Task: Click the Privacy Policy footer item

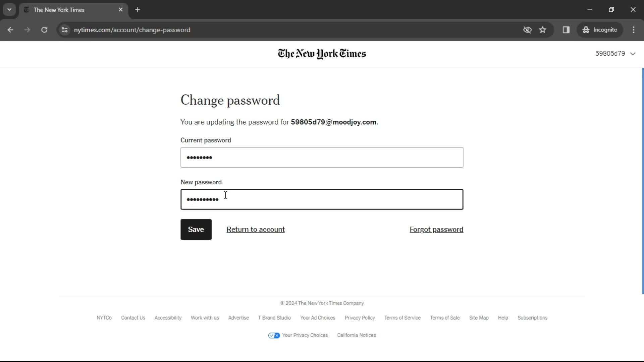Action: pyautogui.click(x=360, y=318)
